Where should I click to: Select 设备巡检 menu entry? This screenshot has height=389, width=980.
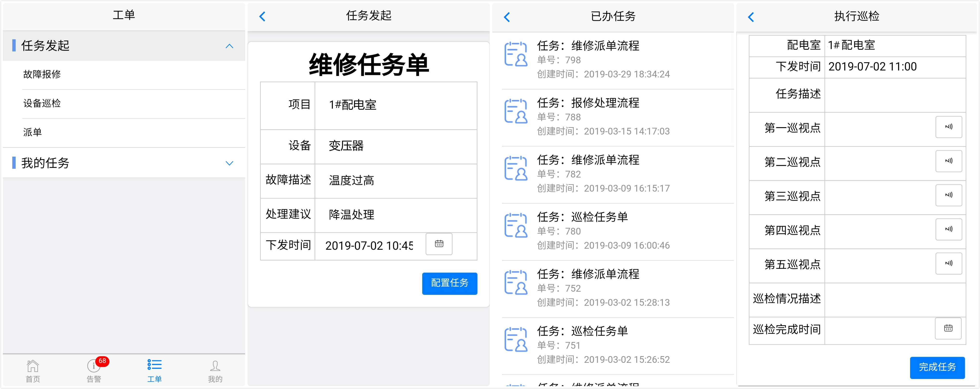[x=42, y=103]
